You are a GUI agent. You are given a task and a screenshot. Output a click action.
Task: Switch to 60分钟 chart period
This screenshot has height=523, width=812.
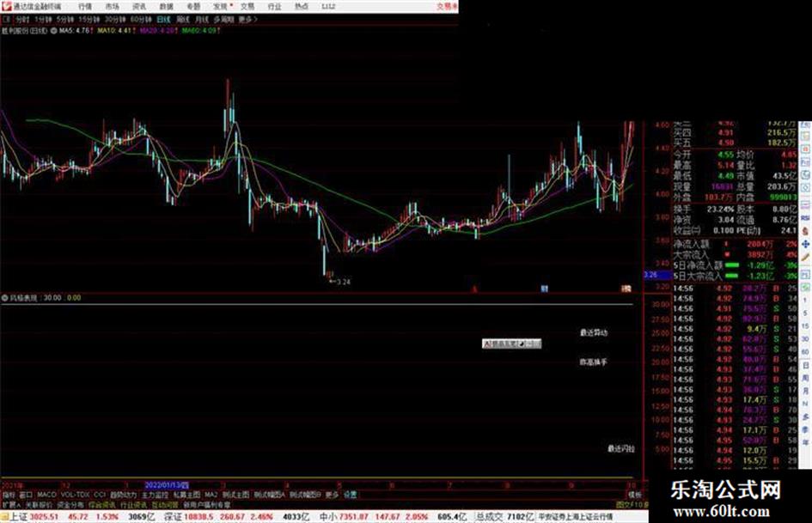click(x=141, y=19)
